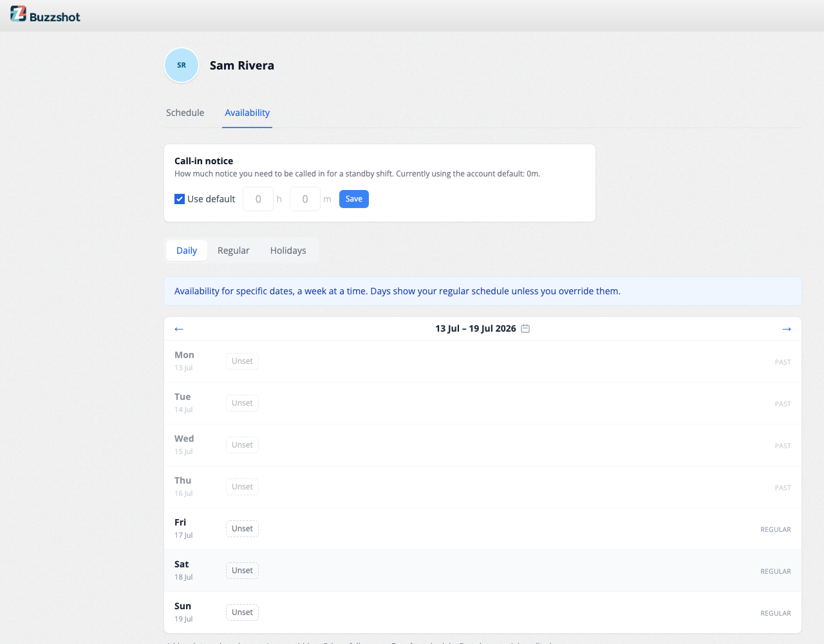Open the calendar date picker icon
The width and height of the screenshot is (824, 644).
point(525,328)
